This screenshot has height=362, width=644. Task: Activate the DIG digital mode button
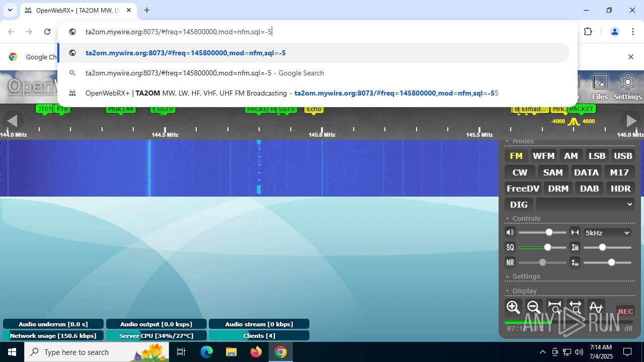coord(519,205)
